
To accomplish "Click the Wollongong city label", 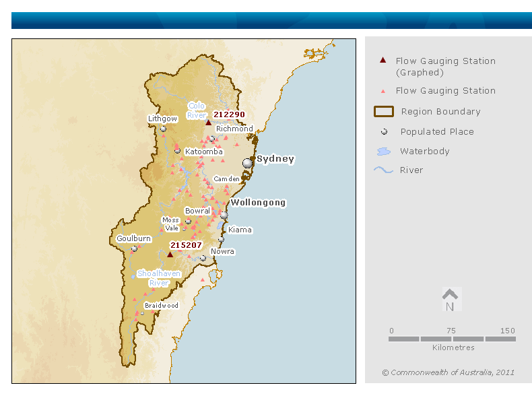I will [x=258, y=202].
